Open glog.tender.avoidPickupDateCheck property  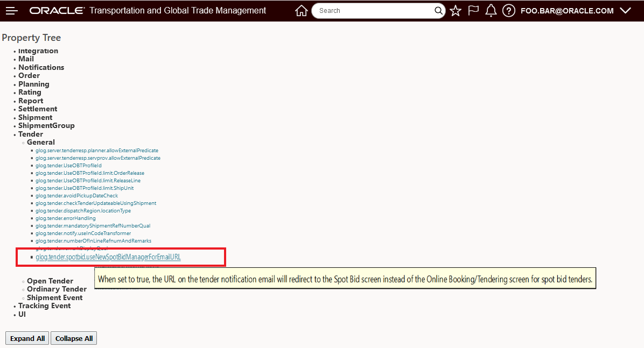(76, 196)
